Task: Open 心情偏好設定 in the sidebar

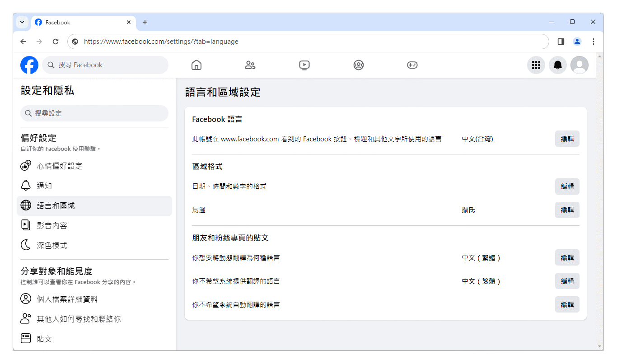Action: [x=94, y=166]
